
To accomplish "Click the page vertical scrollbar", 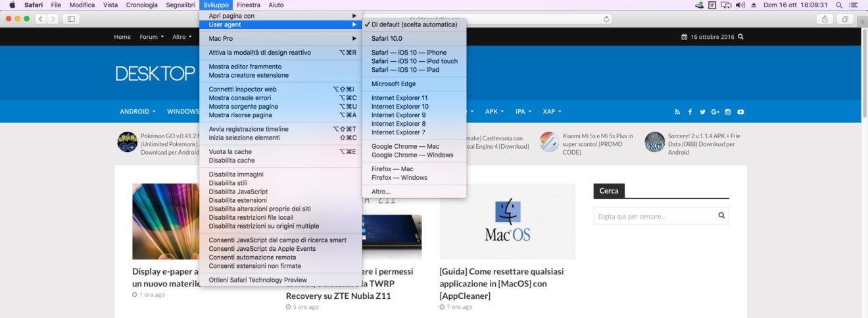I will tap(864, 74).
